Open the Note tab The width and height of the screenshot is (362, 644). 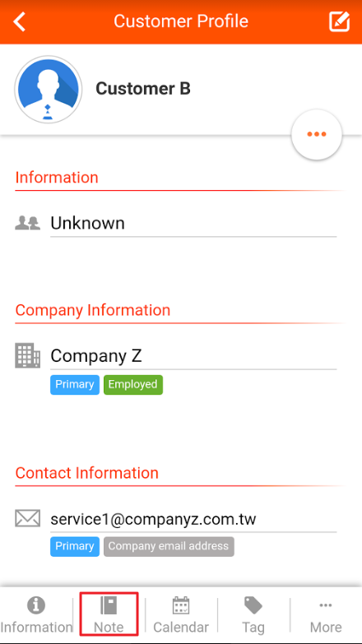(109, 614)
